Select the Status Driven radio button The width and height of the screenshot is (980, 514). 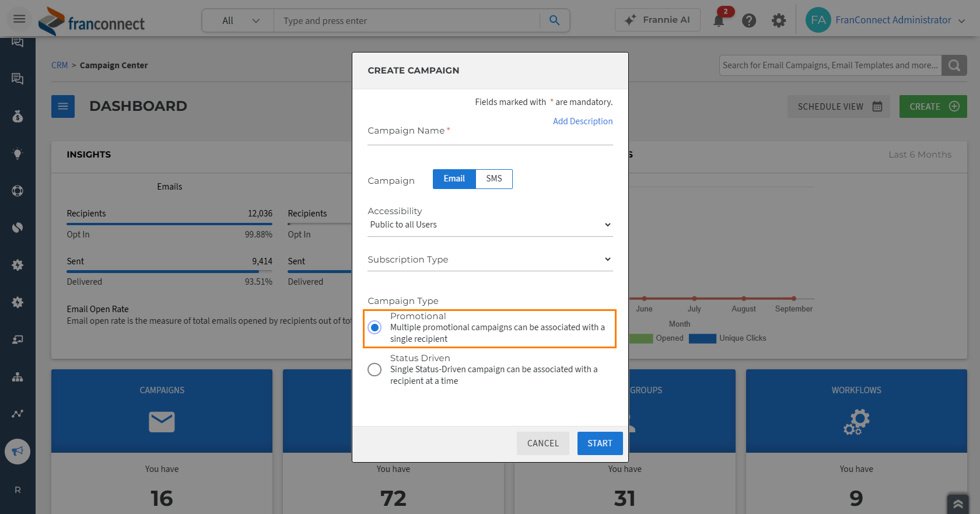pos(374,369)
